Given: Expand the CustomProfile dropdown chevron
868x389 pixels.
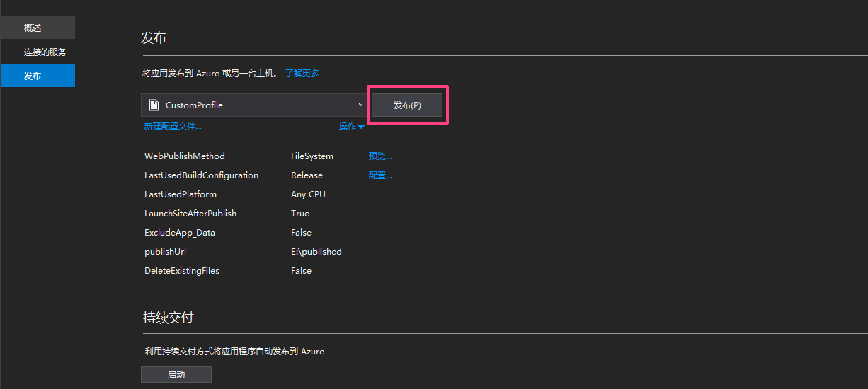Looking at the screenshot, I should 360,105.
